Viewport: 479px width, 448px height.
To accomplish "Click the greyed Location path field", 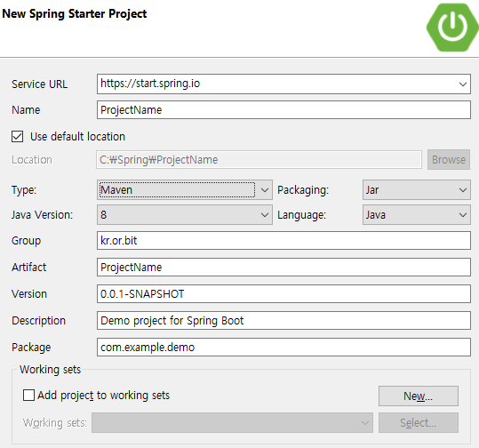I will (x=259, y=159).
